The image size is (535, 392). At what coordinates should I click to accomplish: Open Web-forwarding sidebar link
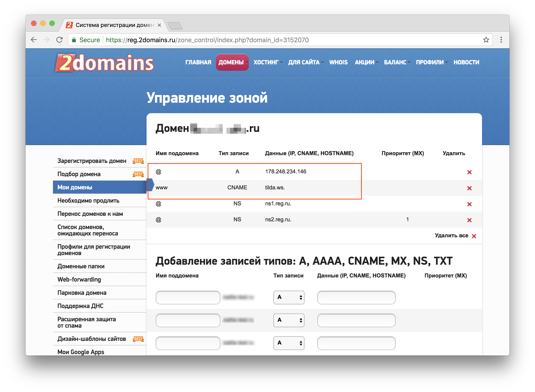(79, 280)
